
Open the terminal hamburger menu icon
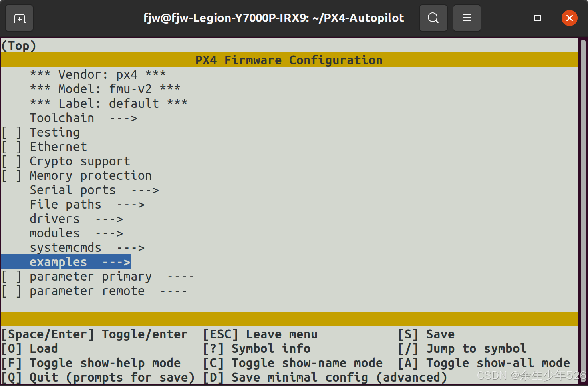click(467, 18)
